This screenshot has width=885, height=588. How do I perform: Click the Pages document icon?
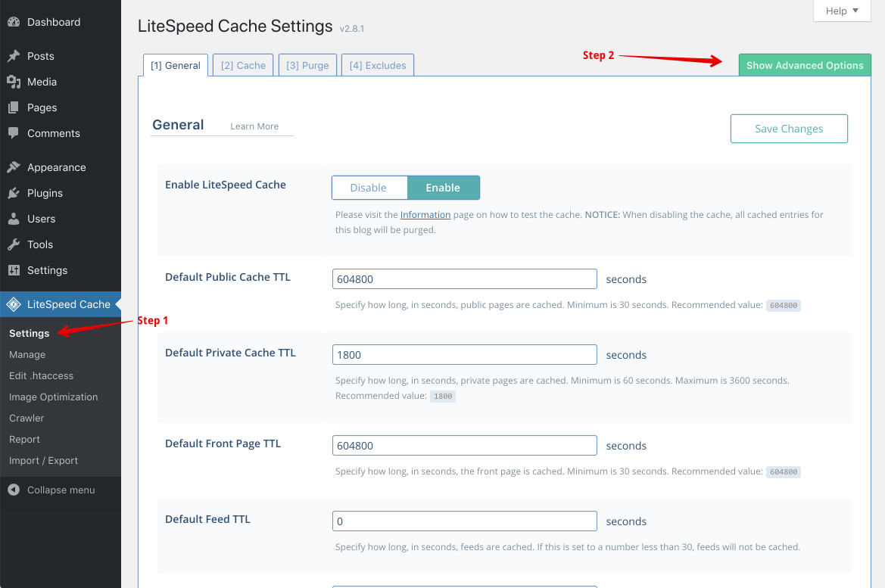[x=14, y=107]
